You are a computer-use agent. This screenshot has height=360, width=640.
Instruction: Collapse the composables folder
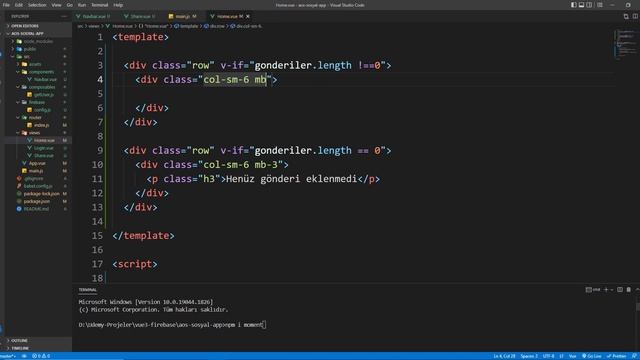pos(42,87)
